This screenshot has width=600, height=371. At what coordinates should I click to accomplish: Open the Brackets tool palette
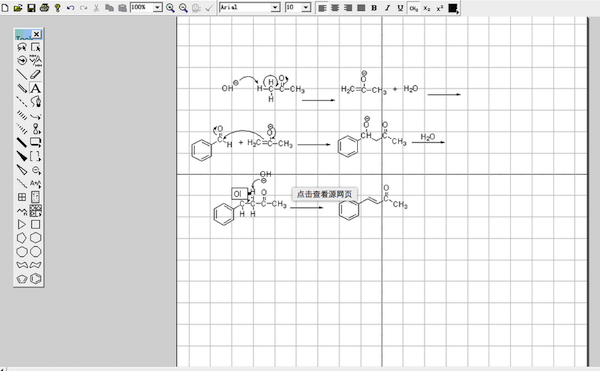pos(36,156)
